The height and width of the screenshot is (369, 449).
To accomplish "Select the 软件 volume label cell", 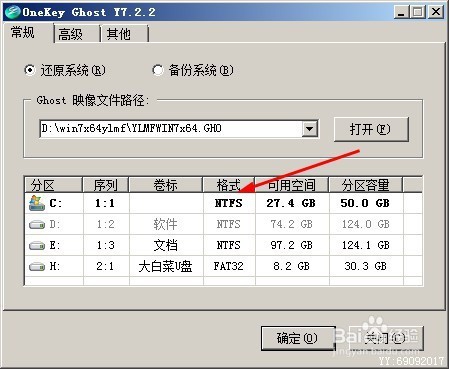I will coord(166,224).
